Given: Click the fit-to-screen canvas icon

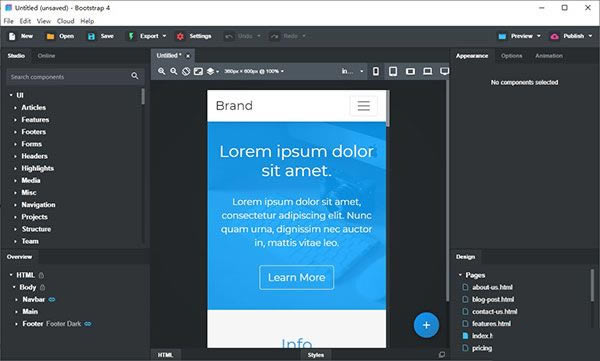Looking at the screenshot, I should pos(198,71).
